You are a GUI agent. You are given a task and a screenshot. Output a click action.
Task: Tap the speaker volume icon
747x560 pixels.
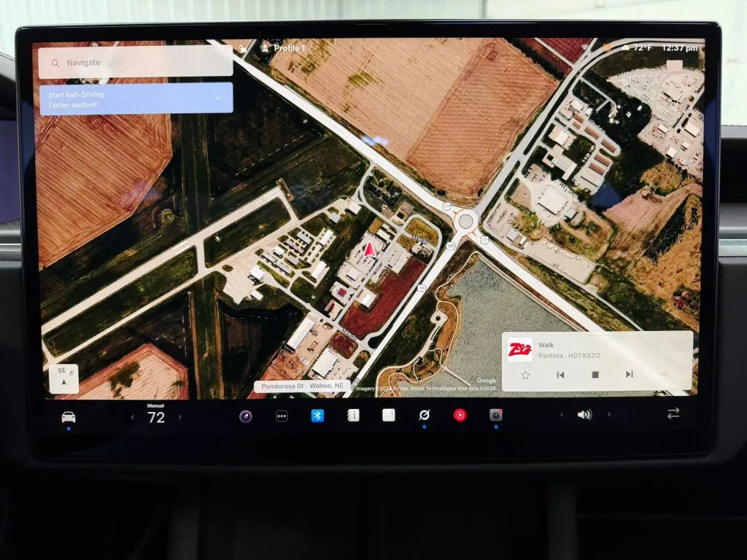click(584, 415)
